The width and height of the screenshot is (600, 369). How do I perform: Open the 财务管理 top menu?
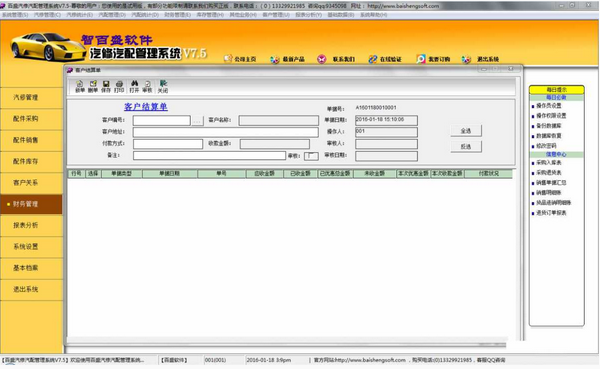tap(177, 15)
